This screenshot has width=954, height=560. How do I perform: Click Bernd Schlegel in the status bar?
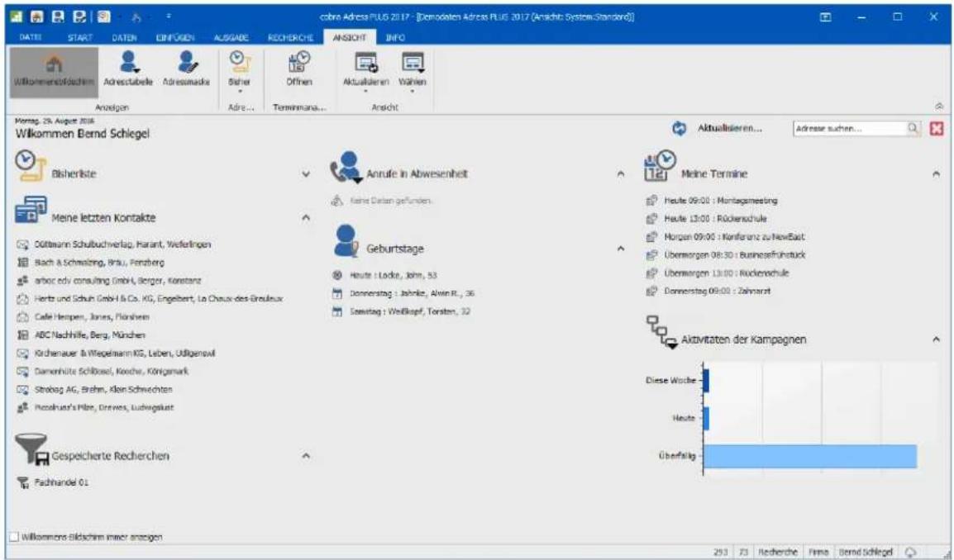coord(866,552)
